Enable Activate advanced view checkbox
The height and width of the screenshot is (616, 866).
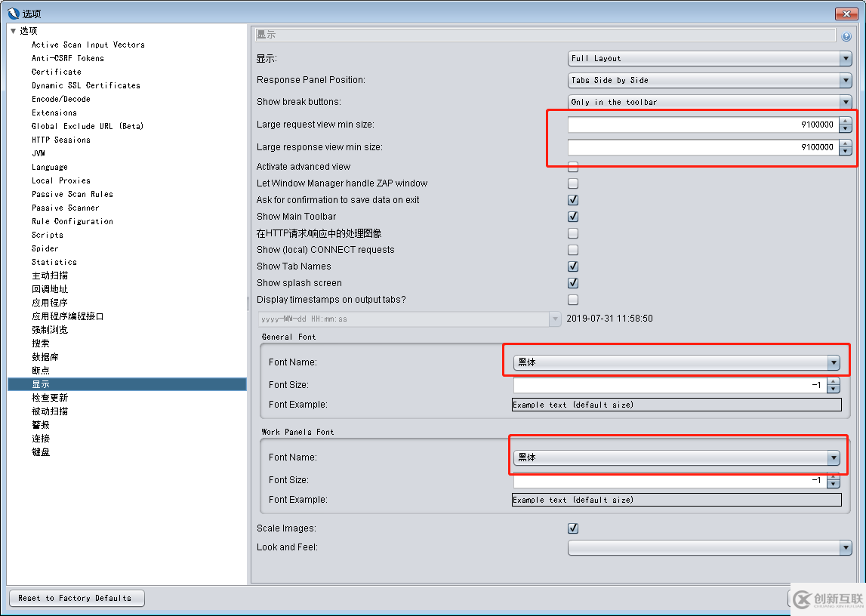[x=573, y=167]
